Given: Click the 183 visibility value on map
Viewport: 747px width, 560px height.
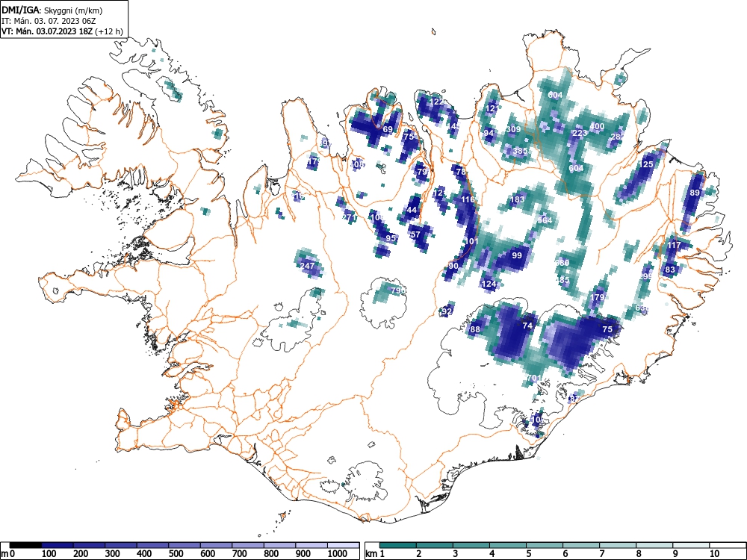Looking at the screenshot, I should tap(517, 199).
